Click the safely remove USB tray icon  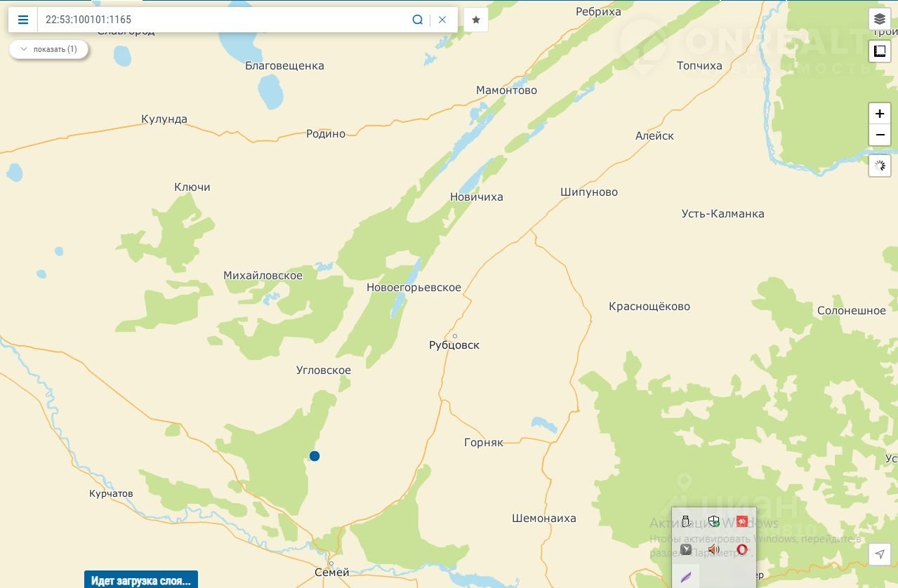(686, 521)
